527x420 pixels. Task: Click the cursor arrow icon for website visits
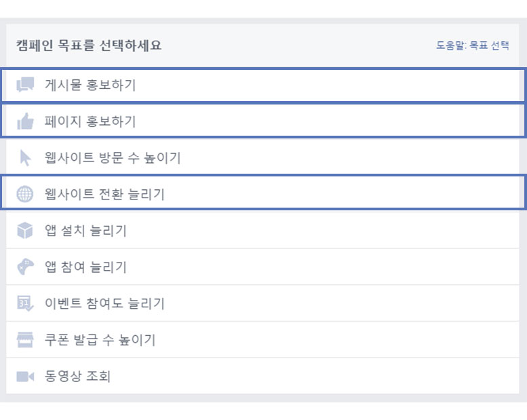pos(25,158)
